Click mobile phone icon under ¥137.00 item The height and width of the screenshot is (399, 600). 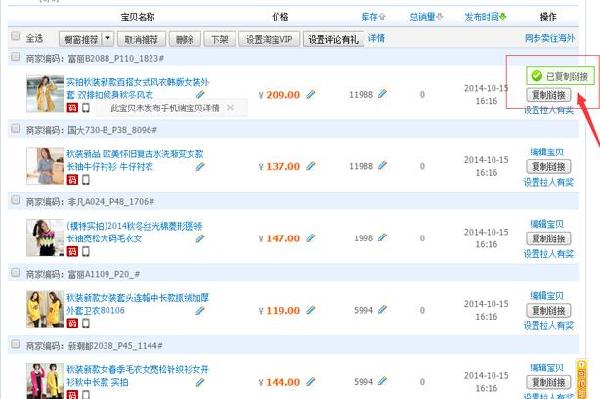(x=86, y=179)
